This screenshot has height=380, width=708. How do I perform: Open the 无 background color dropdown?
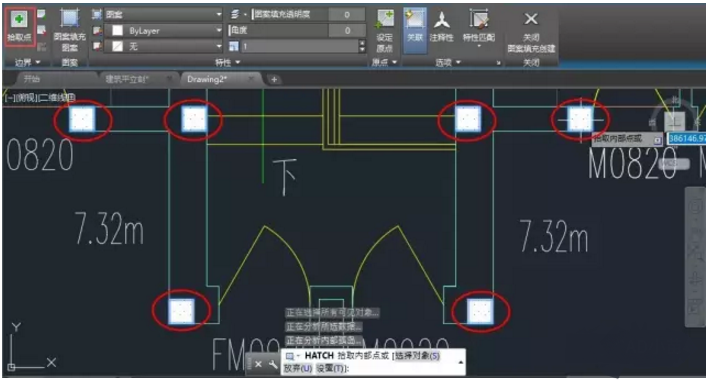[164, 46]
